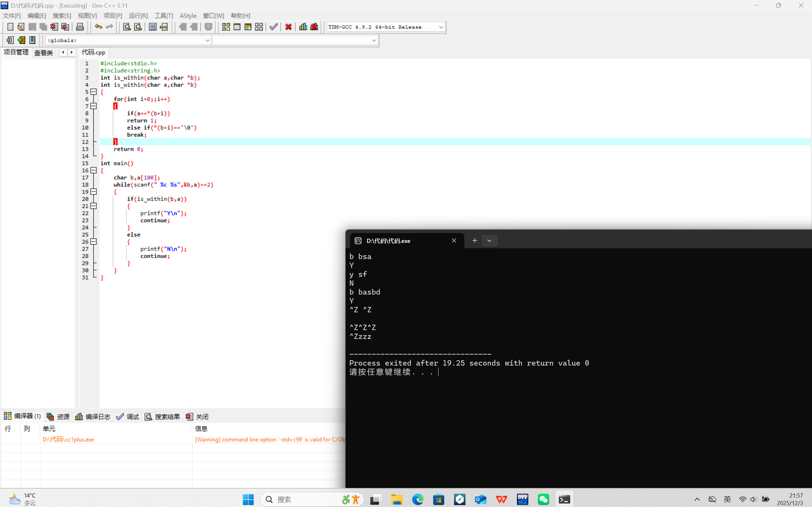Click the Print toolbar icon
The width and height of the screenshot is (812, 507).
(80, 27)
